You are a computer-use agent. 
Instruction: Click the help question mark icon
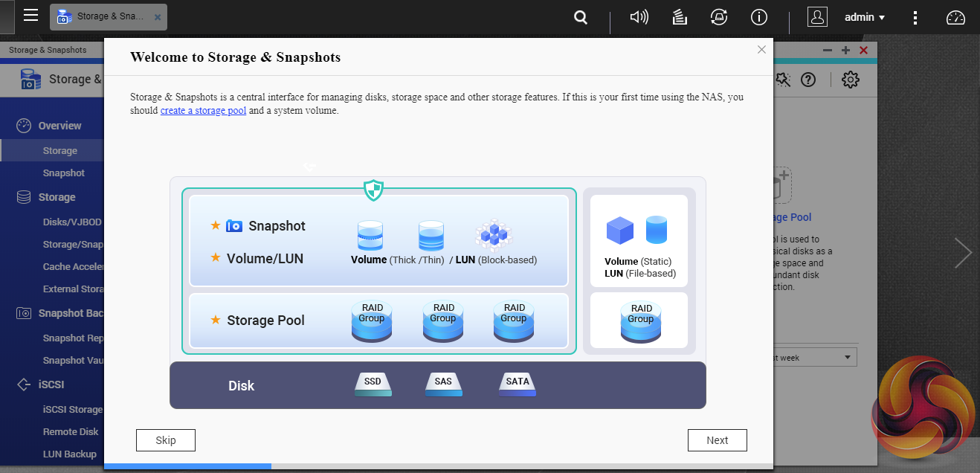pos(808,80)
